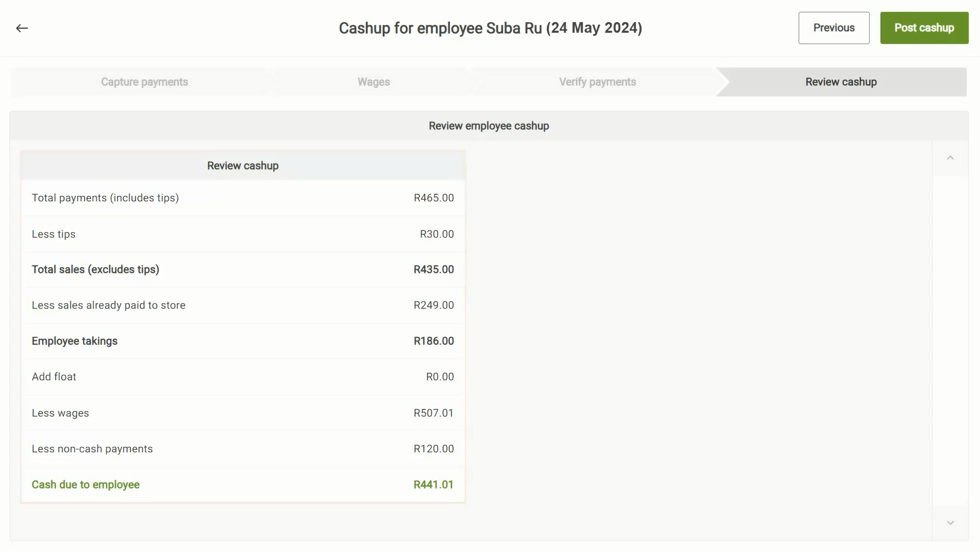980x551 pixels.
Task: Click the Less sales already paid to store row
Action: tap(242, 305)
